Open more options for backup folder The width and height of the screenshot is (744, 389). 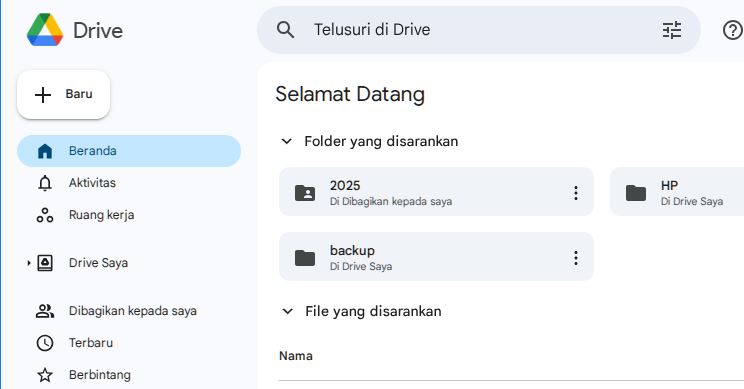click(x=576, y=258)
